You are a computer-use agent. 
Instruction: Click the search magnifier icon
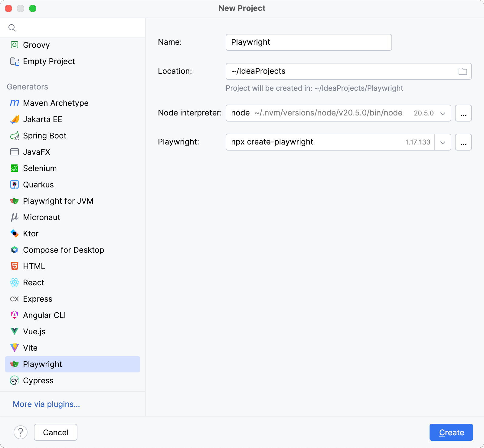coord(12,28)
